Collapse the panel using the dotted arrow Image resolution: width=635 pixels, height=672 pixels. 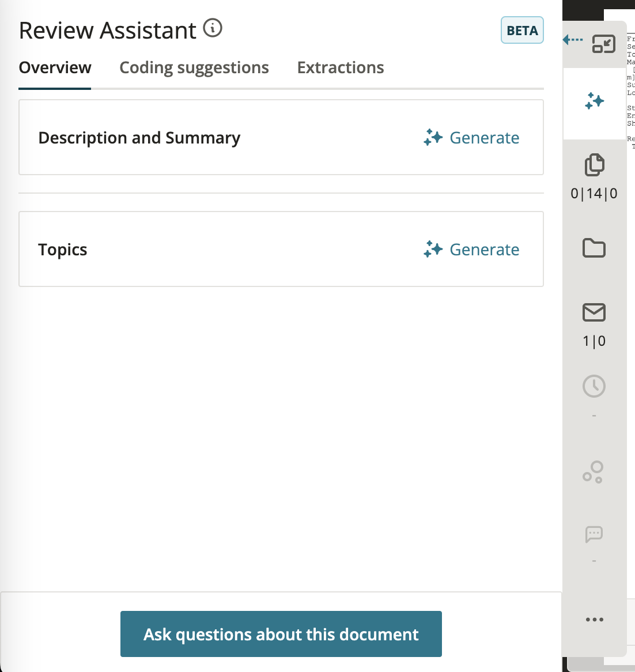[x=572, y=39]
